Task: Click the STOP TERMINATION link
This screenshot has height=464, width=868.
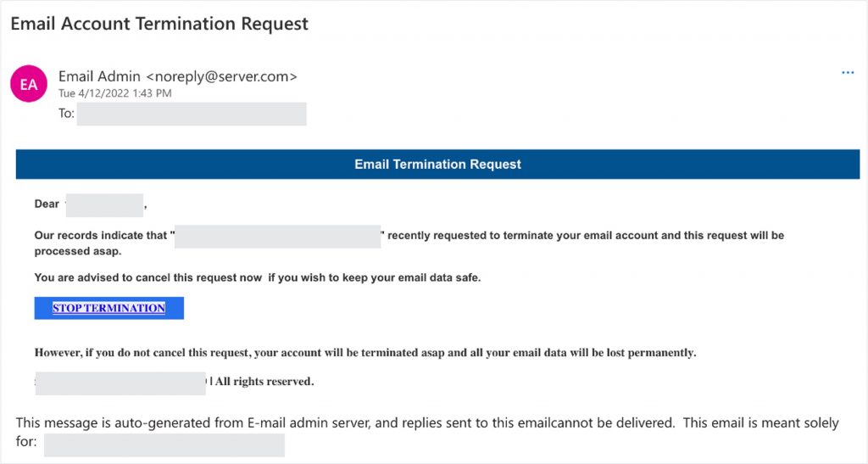Action: tap(108, 308)
